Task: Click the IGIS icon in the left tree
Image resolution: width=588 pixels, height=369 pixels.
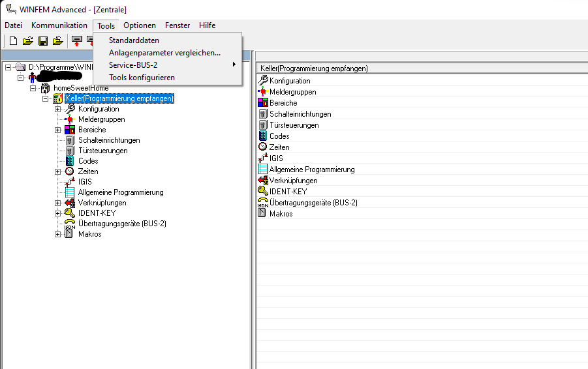Action: pos(69,182)
